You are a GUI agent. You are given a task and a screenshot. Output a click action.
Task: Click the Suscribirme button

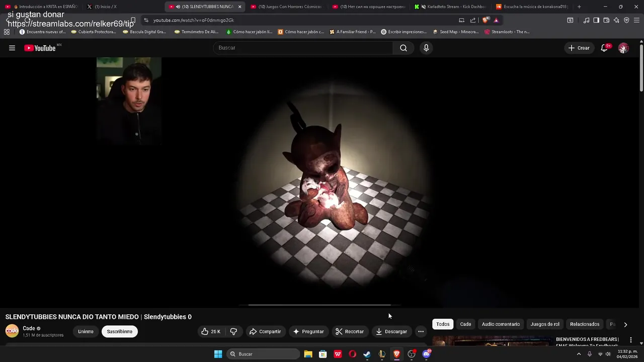pos(120,331)
